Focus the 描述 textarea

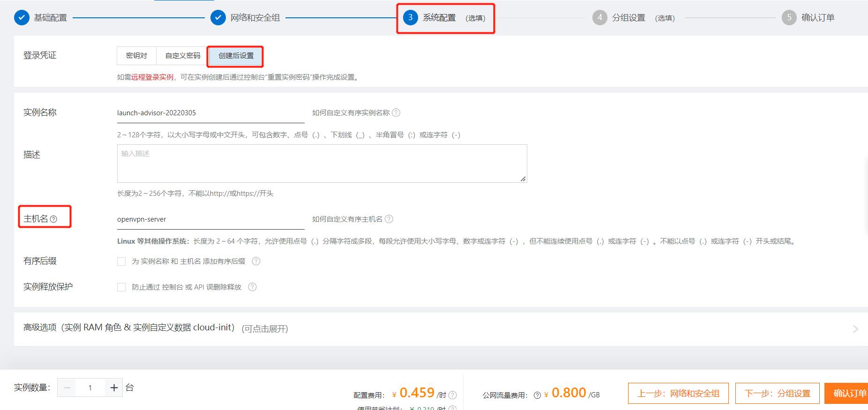coord(322,164)
